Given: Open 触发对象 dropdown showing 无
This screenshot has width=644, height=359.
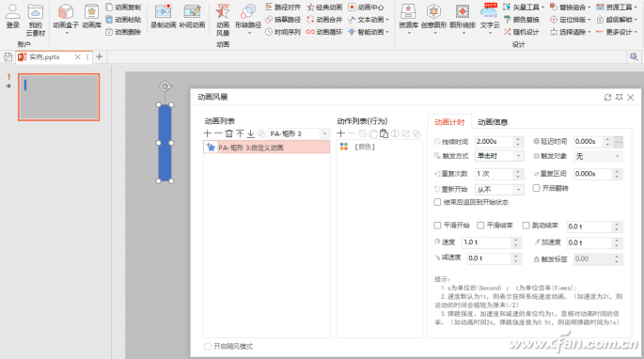Looking at the screenshot, I should pyautogui.click(x=598, y=156).
